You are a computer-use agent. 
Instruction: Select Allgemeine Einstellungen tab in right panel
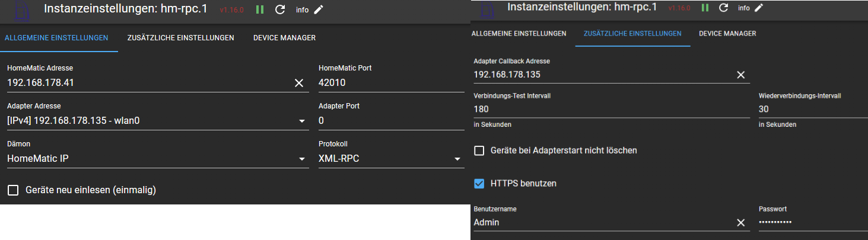(x=519, y=34)
